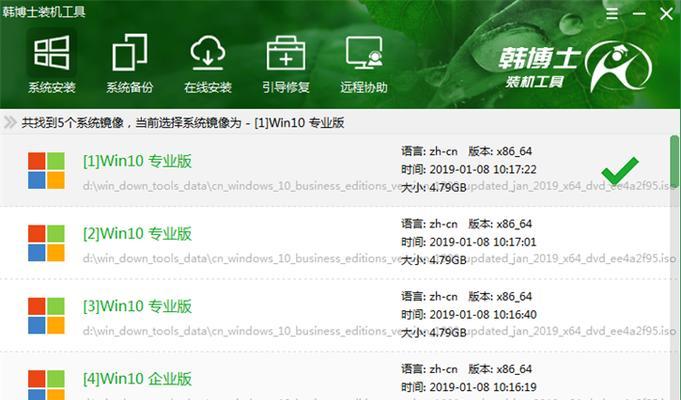This screenshot has height=400, width=681.
Task: Open the hamburger menu in title bar
Action: pos(612,14)
